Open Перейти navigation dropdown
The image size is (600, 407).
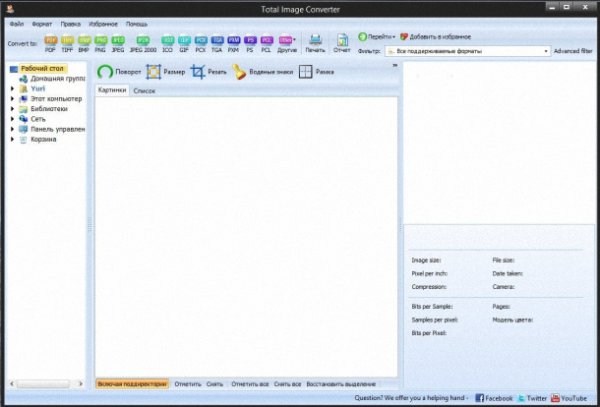377,37
